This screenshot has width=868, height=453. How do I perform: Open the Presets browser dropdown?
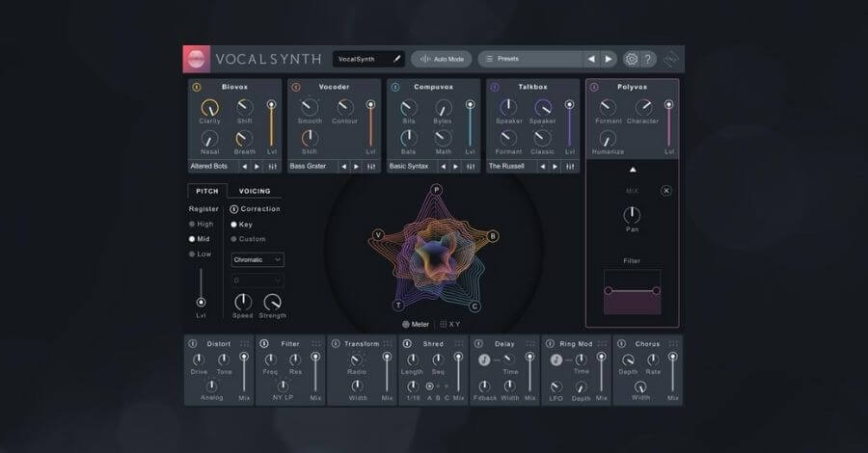(530, 59)
